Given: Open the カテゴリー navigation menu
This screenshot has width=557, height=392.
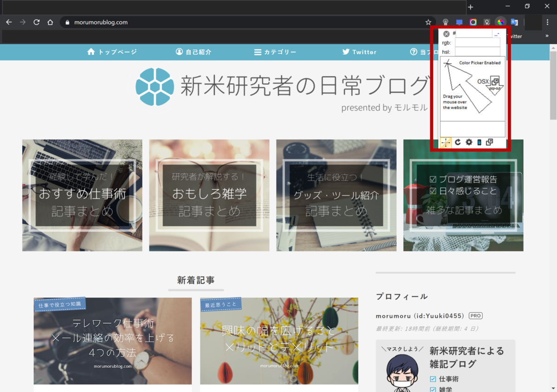Looking at the screenshot, I should (x=275, y=52).
